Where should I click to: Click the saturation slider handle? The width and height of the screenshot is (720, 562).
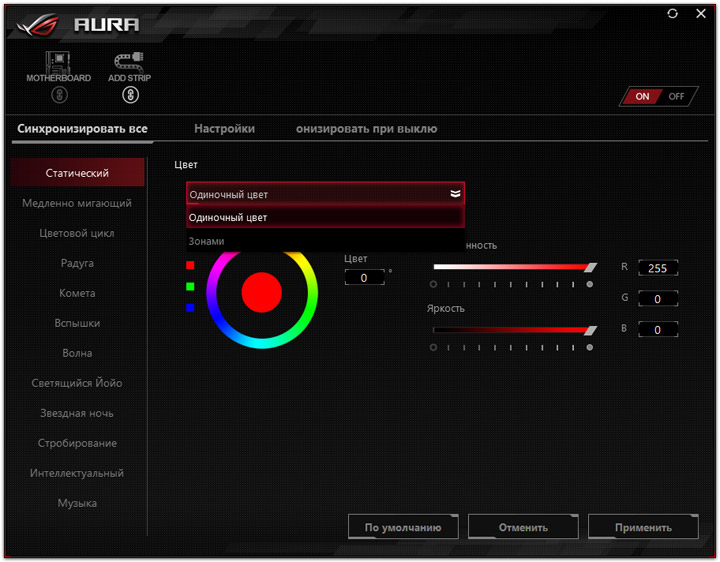[591, 267]
